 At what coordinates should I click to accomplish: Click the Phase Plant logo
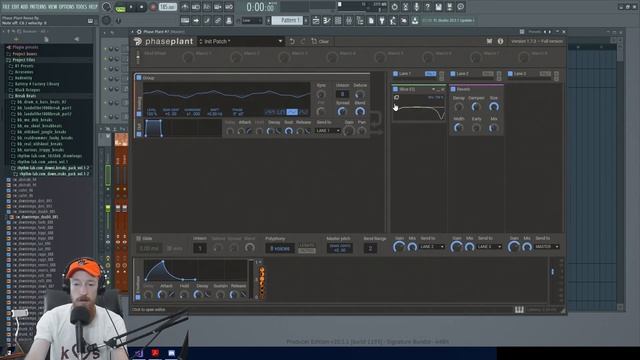click(163, 41)
